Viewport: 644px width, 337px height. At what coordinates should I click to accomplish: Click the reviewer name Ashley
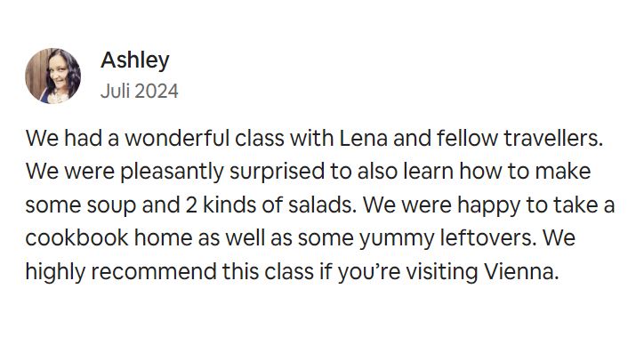(135, 60)
